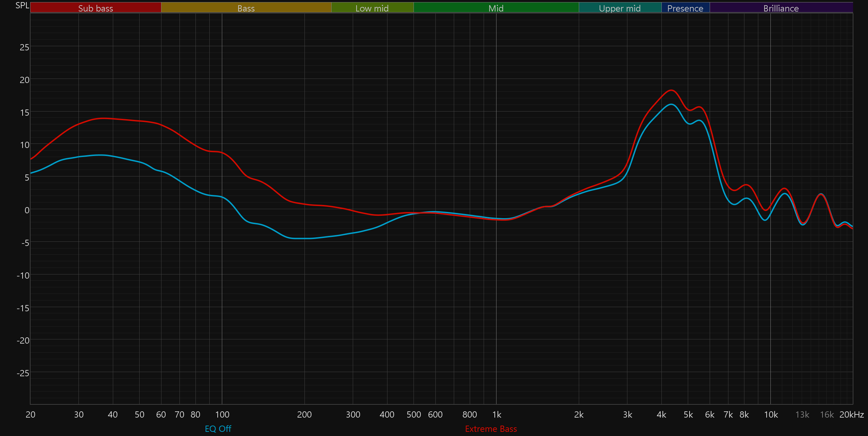This screenshot has height=436, width=868.
Task: Click the 1k frequency axis label
Action: [496, 414]
